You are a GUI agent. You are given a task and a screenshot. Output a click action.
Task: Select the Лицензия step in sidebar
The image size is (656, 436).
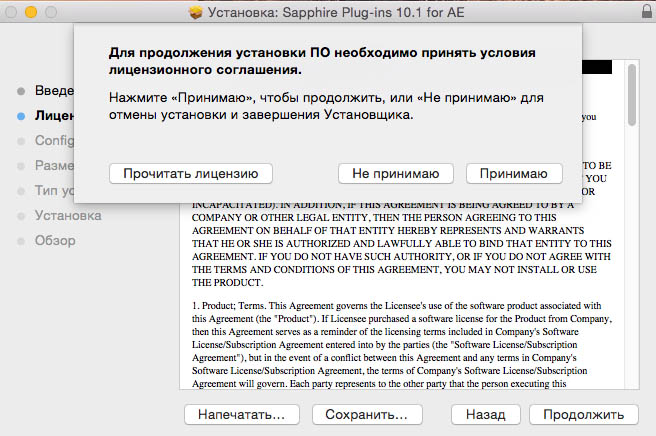pyautogui.click(x=54, y=115)
